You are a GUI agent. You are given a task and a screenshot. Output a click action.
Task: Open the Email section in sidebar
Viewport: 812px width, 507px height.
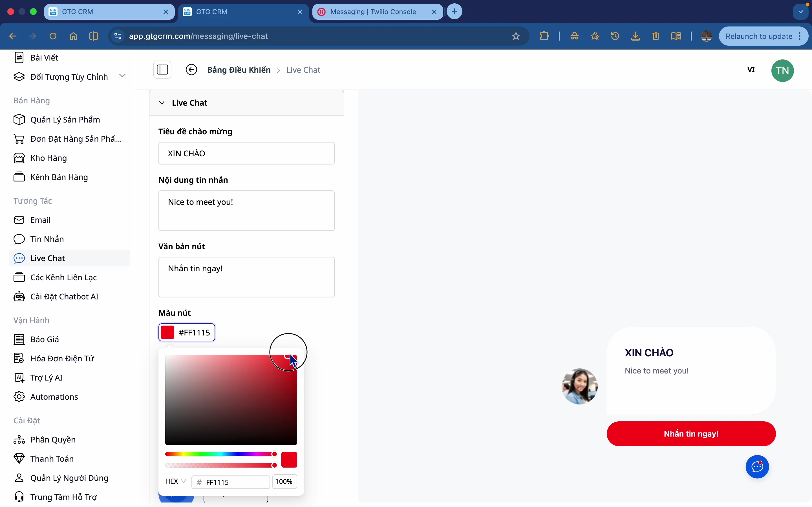[41, 220]
